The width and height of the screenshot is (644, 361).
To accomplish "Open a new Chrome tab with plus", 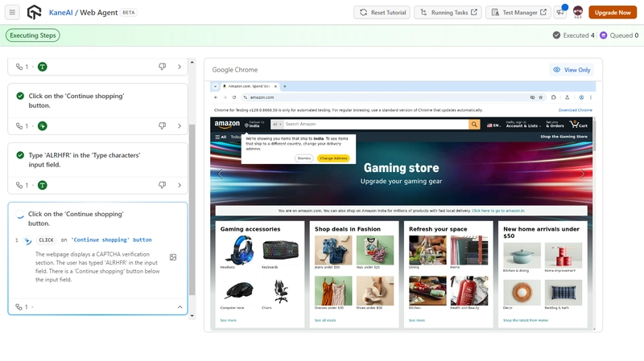I will coord(285,86).
